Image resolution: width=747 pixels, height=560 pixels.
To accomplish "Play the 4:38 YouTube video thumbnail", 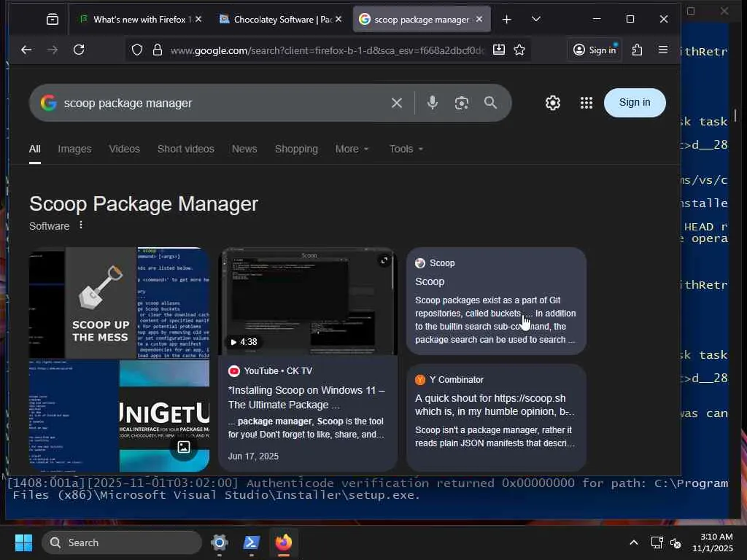I will pyautogui.click(x=307, y=301).
